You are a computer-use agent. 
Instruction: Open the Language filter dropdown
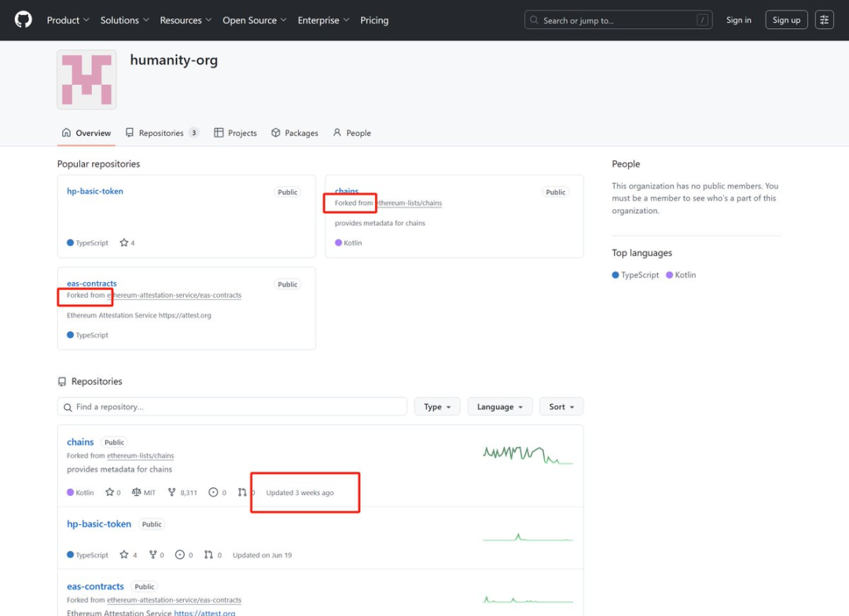click(x=499, y=407)
